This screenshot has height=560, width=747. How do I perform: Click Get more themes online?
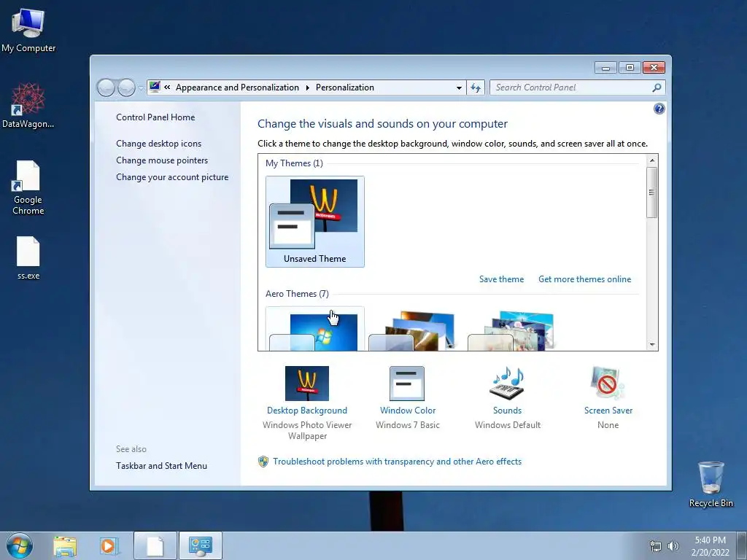pos(584,279)
